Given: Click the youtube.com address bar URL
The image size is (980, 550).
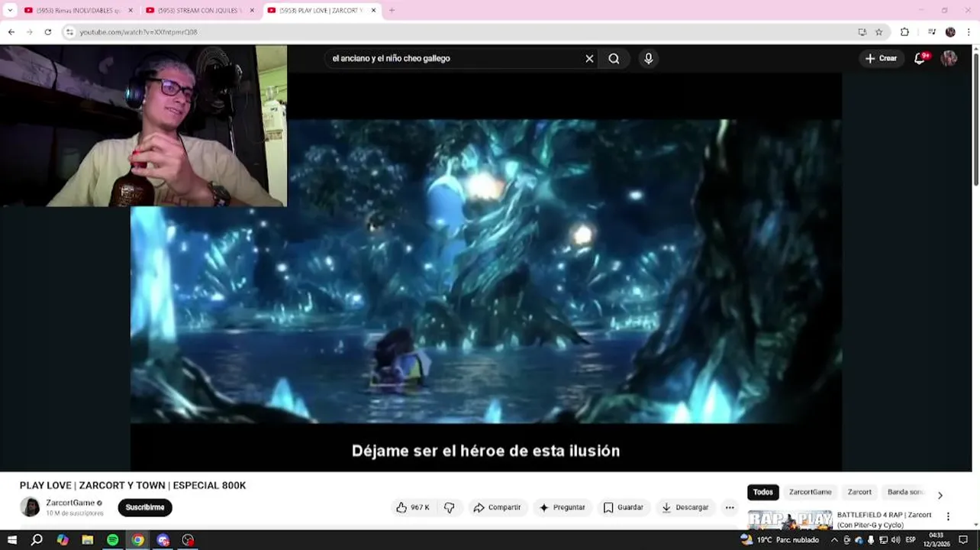Looking at the screenshot, I should pyautogui.click(x=138, y=32).
